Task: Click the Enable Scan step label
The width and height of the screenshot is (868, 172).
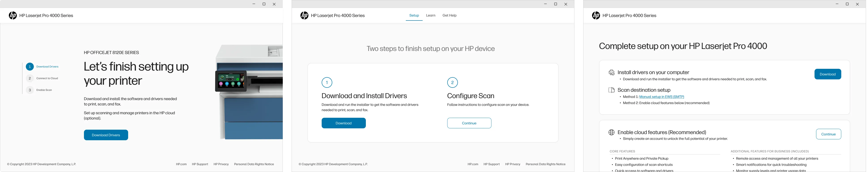Action: (x=44, y=90)
